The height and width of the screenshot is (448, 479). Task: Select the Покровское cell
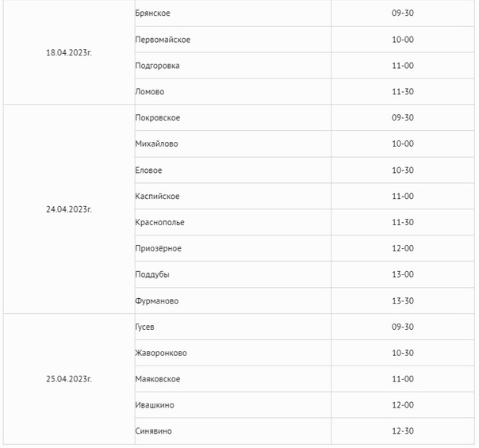click(x=158, y=118)
